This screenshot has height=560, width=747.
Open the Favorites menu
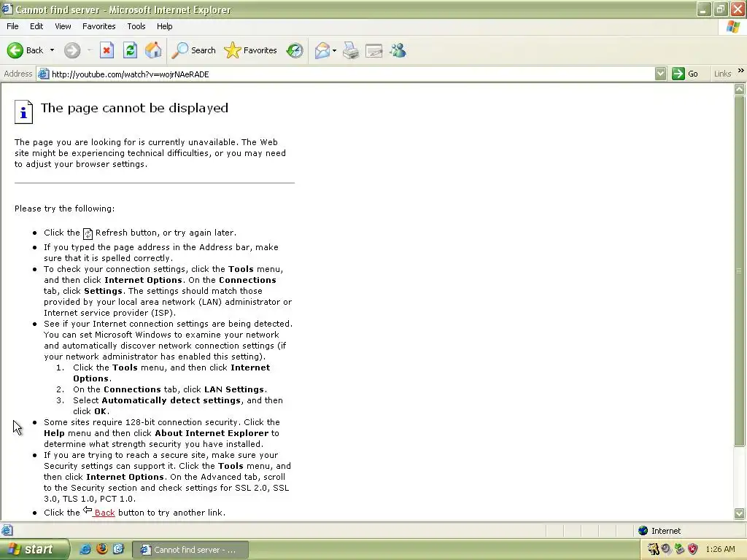[x=99, y=26]
